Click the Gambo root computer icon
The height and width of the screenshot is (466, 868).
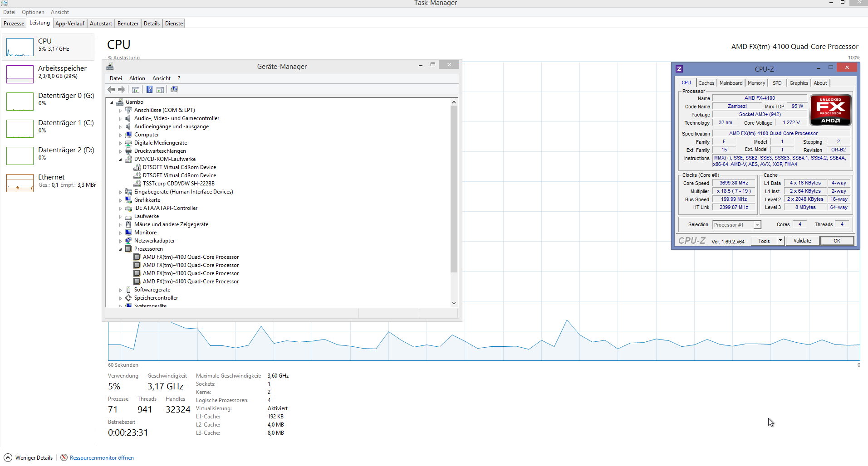click(120, 102)
